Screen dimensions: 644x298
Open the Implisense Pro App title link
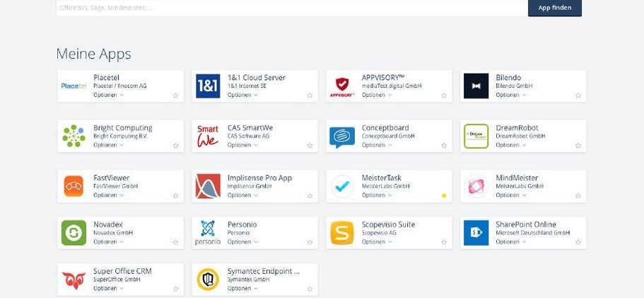[x=259, y=178]
